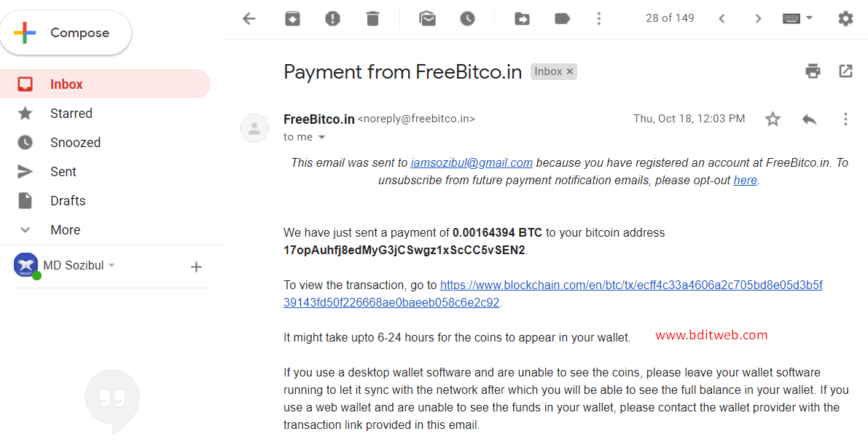Expand the More section in sidebar

click(65, 229)
